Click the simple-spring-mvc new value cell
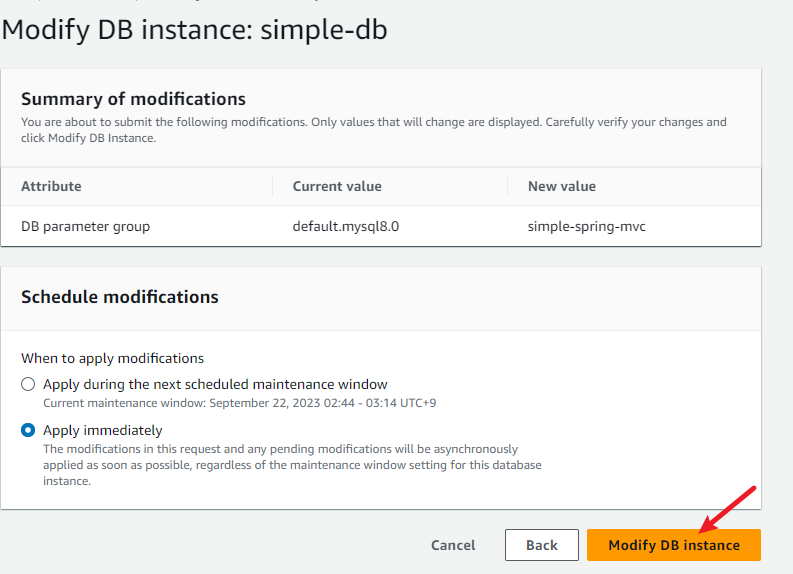The height and width of the screenshot is (574, 793). click(586, 226)
